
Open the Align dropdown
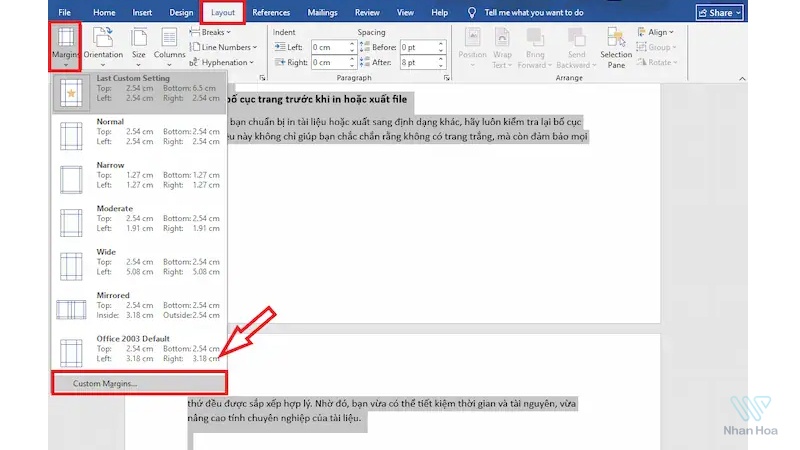tap(656, 32)
